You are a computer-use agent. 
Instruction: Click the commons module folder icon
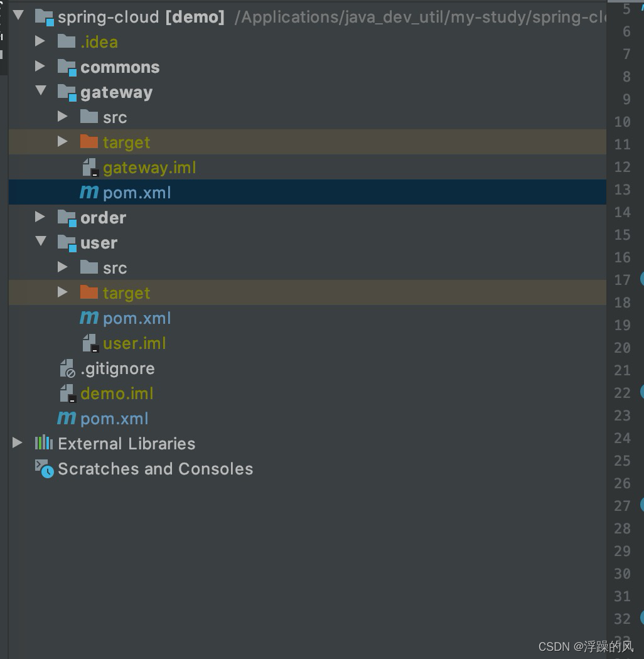click(x=67, y=68)
